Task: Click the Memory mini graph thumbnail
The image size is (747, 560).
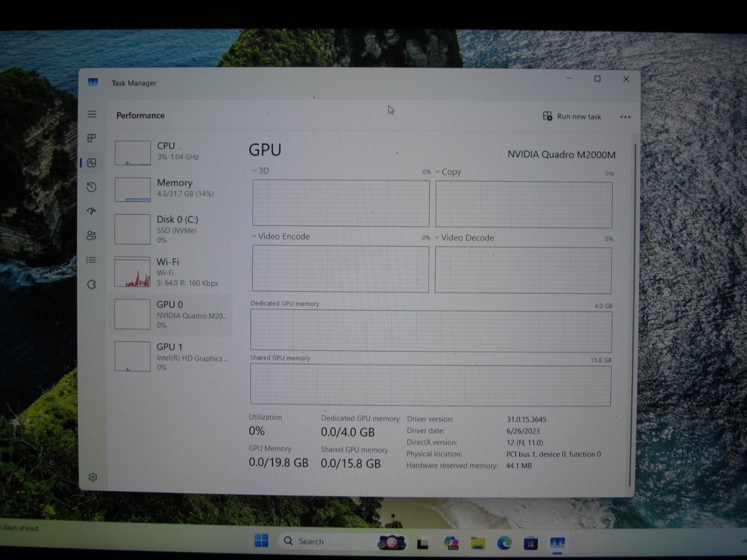Action: 133,189
